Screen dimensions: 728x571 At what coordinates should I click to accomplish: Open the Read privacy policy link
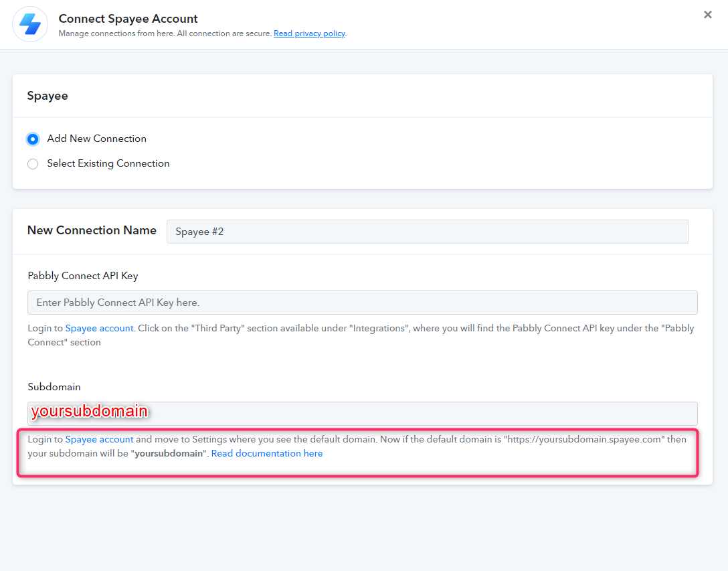(x=309, y=33)
